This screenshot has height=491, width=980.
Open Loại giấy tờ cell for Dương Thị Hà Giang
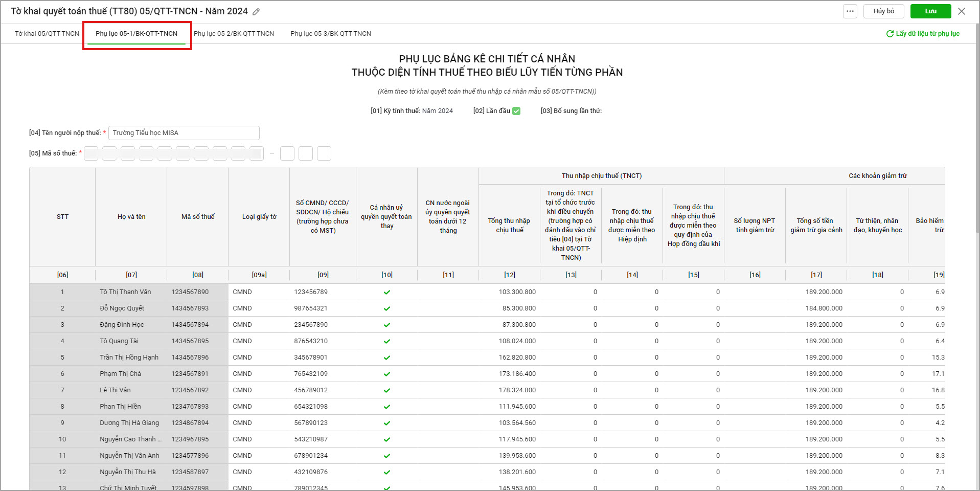[259, 423]
